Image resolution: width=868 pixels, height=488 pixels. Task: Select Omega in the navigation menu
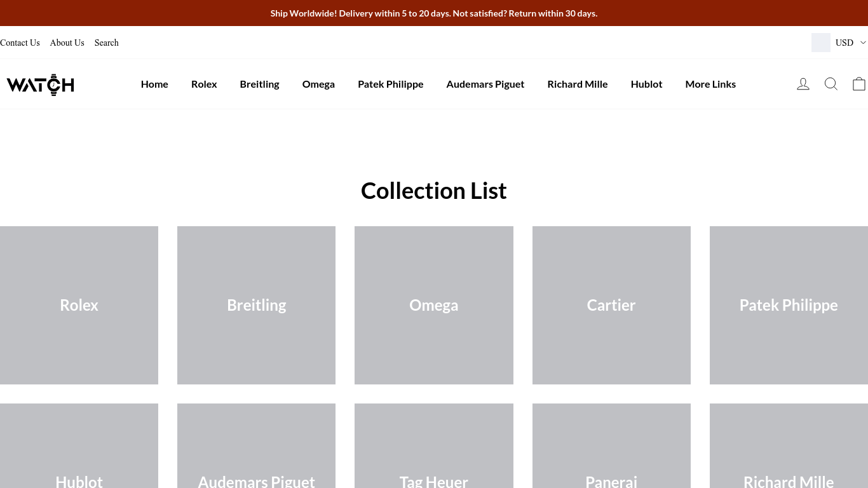(318, 84)
